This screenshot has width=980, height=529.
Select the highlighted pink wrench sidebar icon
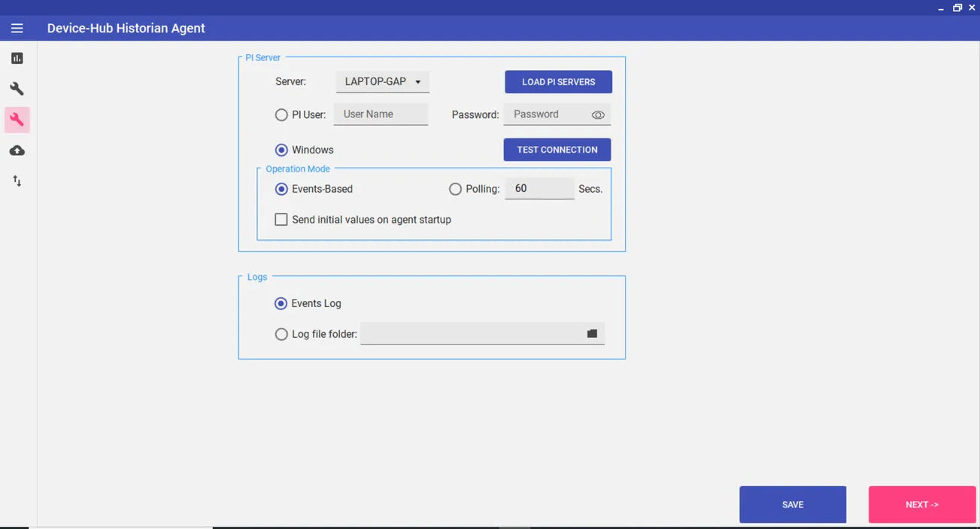pyautogui.click(x=17, y=120)
